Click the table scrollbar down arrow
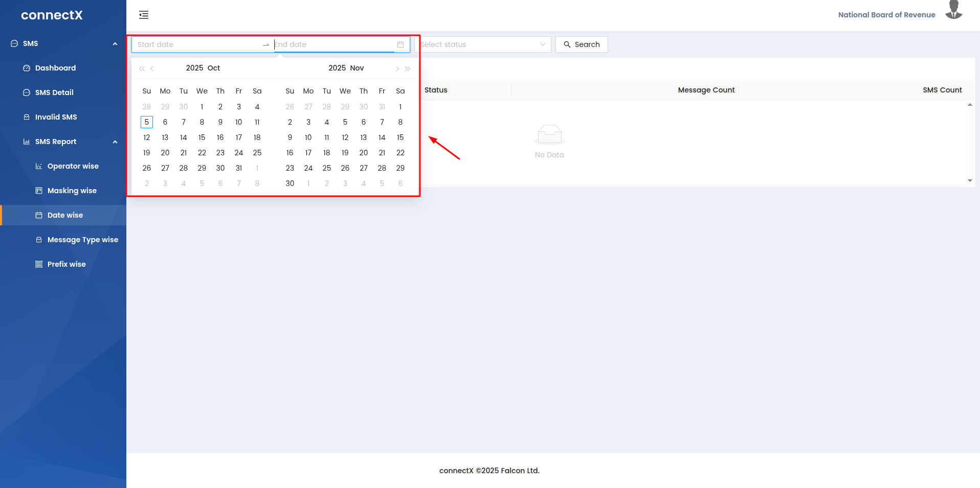This screenshot has height=488, width=980. (x=970, y=181)
